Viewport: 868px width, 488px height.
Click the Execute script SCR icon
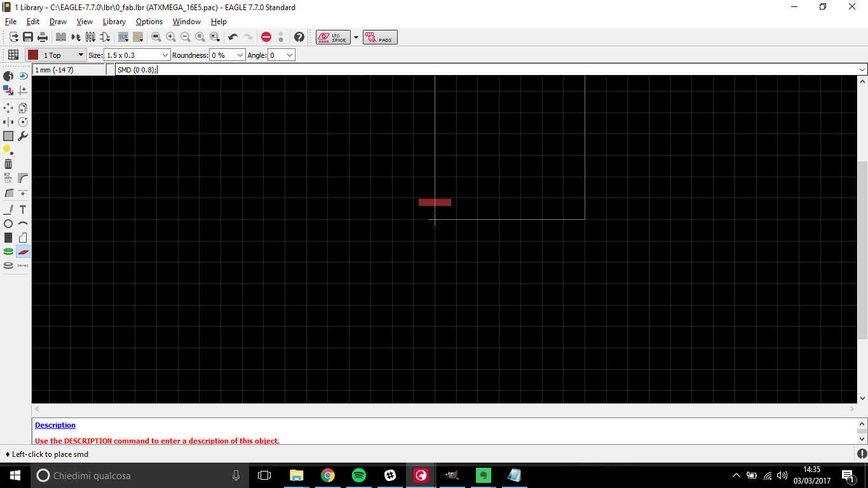(123, 37)
